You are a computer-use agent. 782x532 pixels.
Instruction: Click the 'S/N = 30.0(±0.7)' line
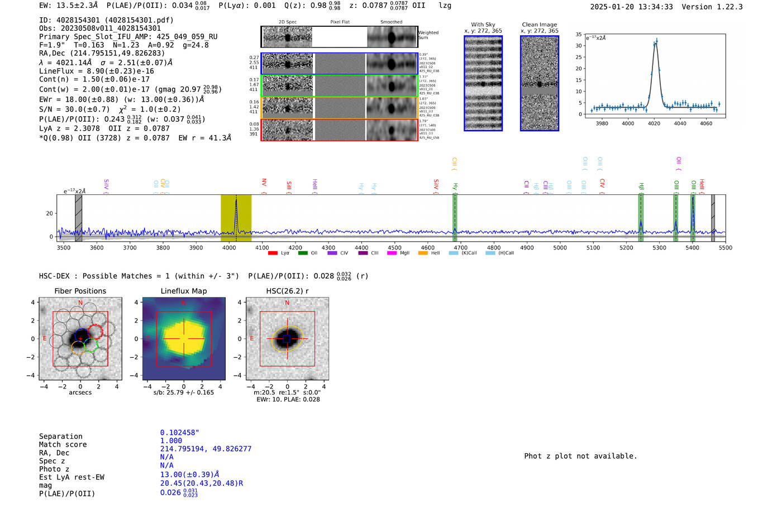(x=110, y=109)
